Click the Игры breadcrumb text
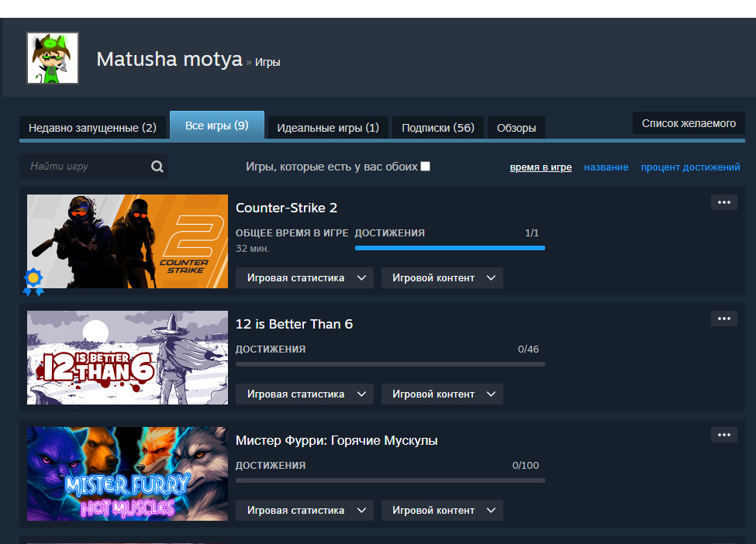 (268, 62)
